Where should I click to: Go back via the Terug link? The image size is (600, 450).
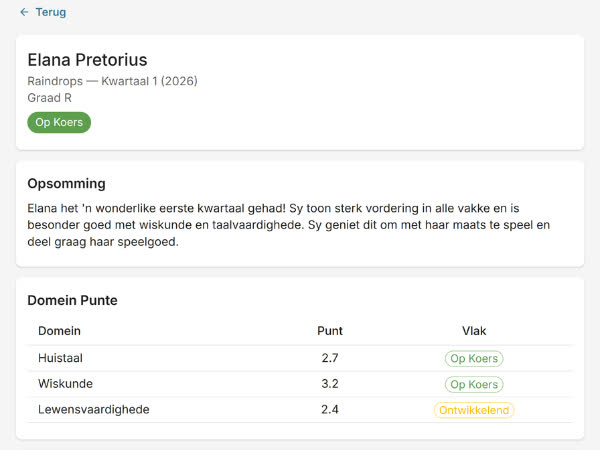(x=50, y=12)
